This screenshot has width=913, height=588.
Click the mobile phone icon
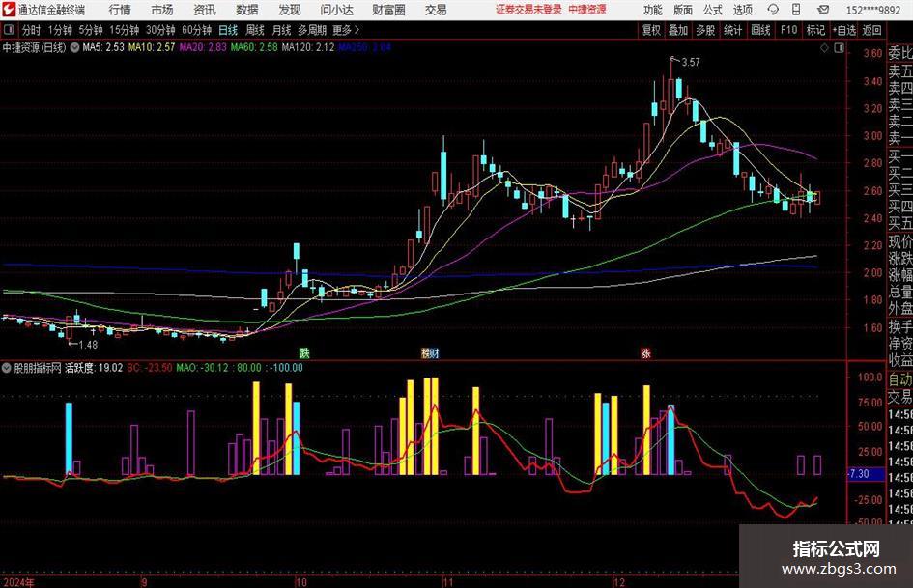(796, 10)
